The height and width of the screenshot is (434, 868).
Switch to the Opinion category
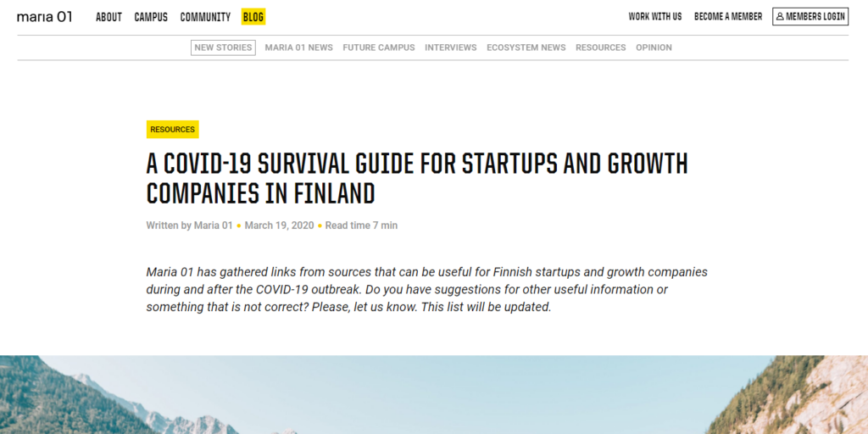(x=654, y=47)
